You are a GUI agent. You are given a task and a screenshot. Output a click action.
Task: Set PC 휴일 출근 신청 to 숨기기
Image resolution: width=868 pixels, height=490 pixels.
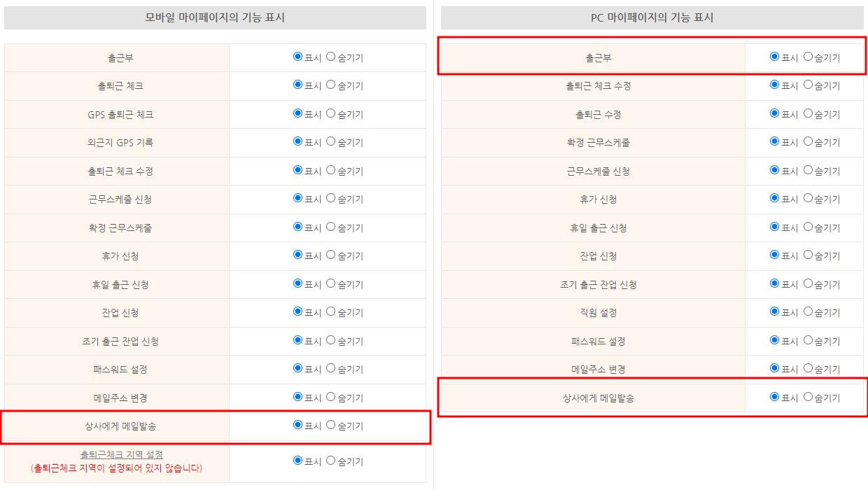(x=808, y=227)
